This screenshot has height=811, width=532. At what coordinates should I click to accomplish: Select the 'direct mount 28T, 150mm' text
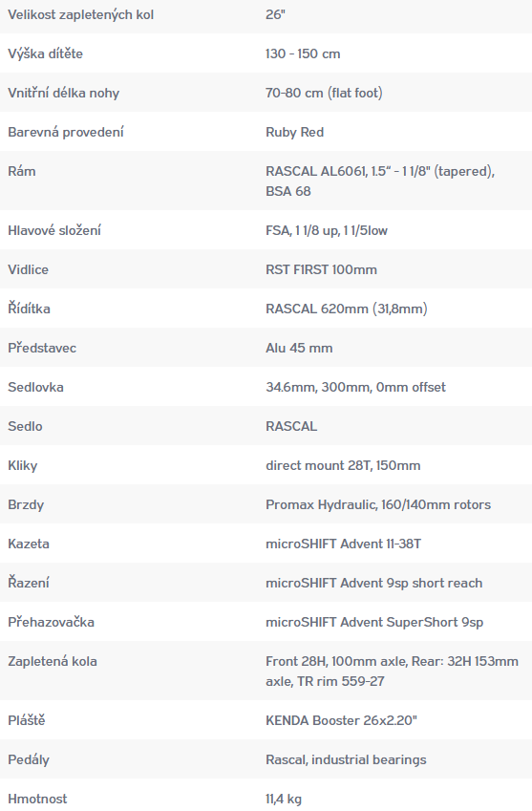pyautogui.click(x=343, y=465)
